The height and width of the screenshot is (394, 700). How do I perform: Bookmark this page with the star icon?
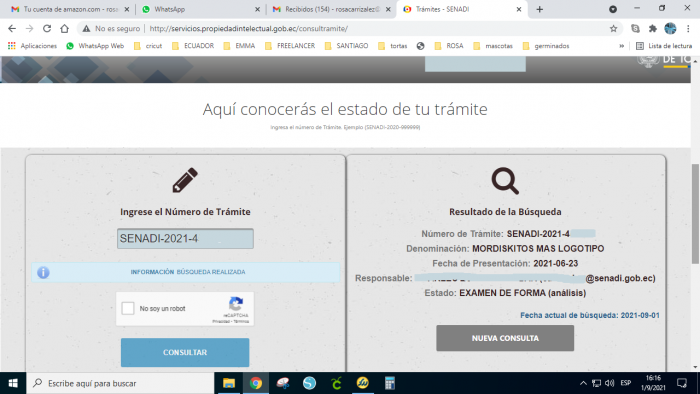pyautogui.click(x=613, y=29)
